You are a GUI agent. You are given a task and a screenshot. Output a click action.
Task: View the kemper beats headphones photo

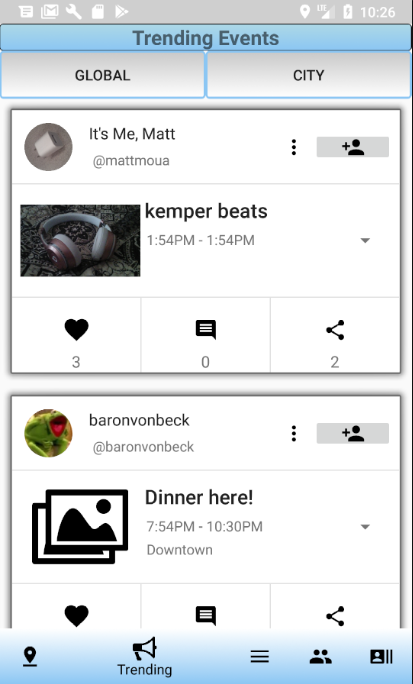[x=80, y=240]
